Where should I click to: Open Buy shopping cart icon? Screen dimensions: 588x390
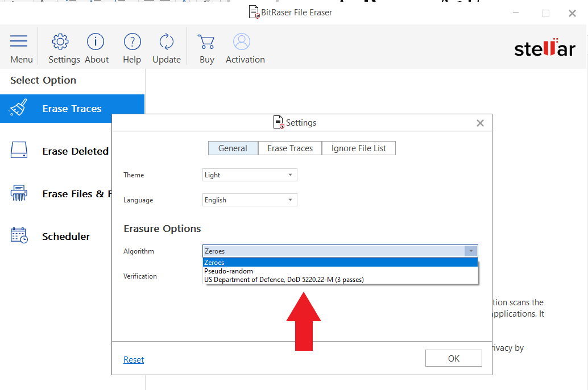point(206,42)
